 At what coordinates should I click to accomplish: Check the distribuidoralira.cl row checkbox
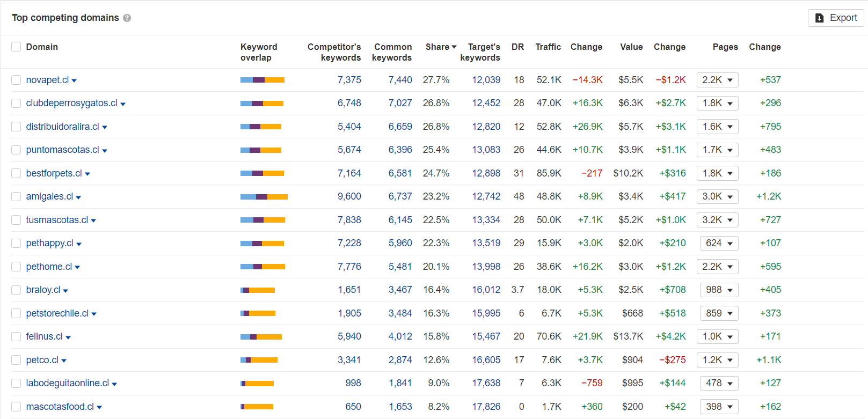point(16,127)
